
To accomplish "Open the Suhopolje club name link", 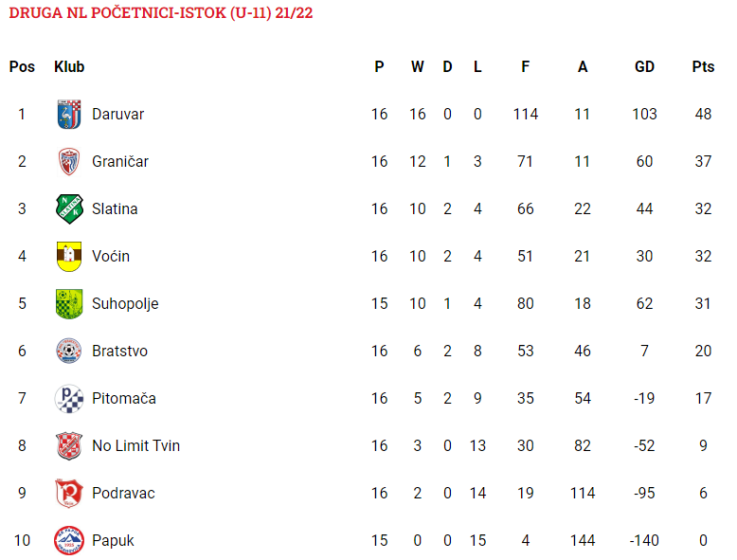I will click(125, 304).
